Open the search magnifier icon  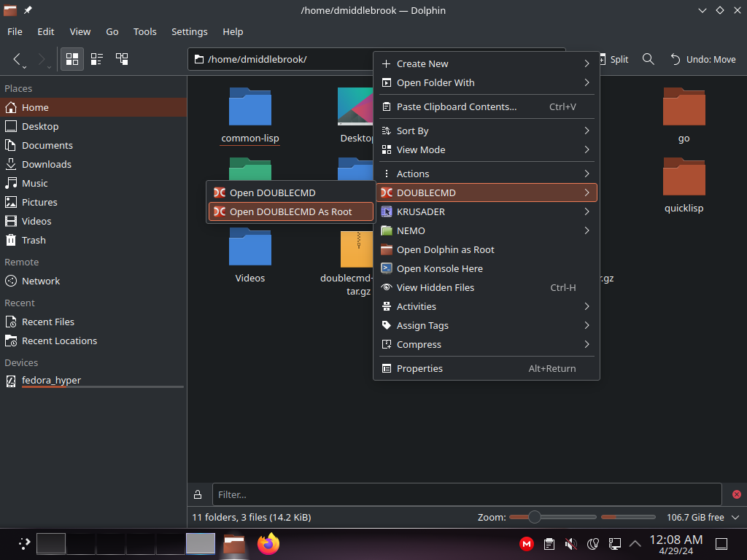coord(648,59)
